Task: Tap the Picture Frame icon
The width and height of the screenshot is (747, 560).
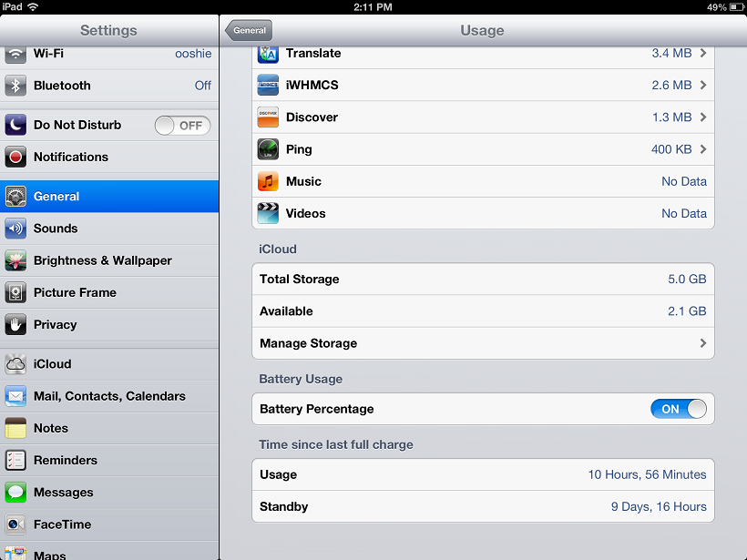Action: [15, 292]
